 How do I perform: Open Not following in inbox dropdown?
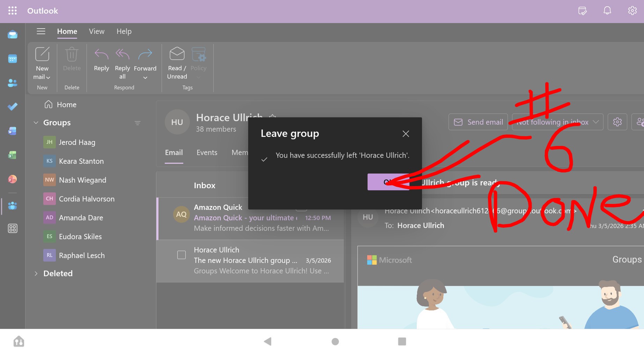(x=557, y=122)
